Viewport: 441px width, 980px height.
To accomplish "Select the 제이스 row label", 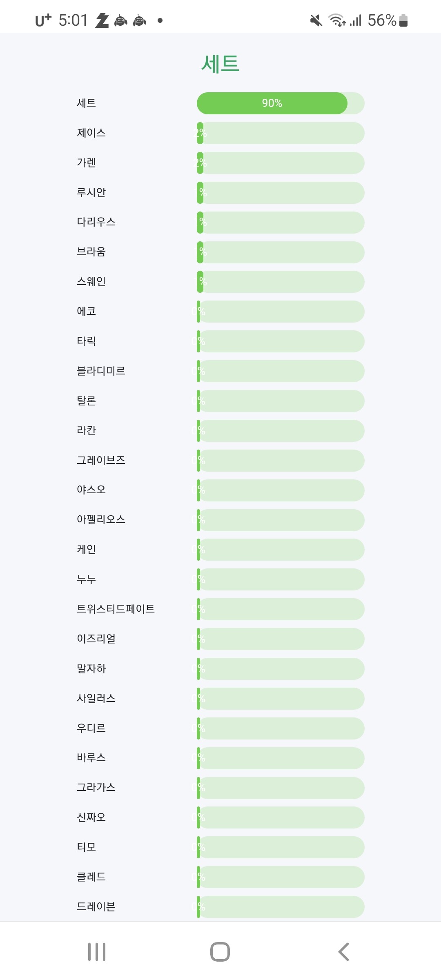I will [91, 133].
